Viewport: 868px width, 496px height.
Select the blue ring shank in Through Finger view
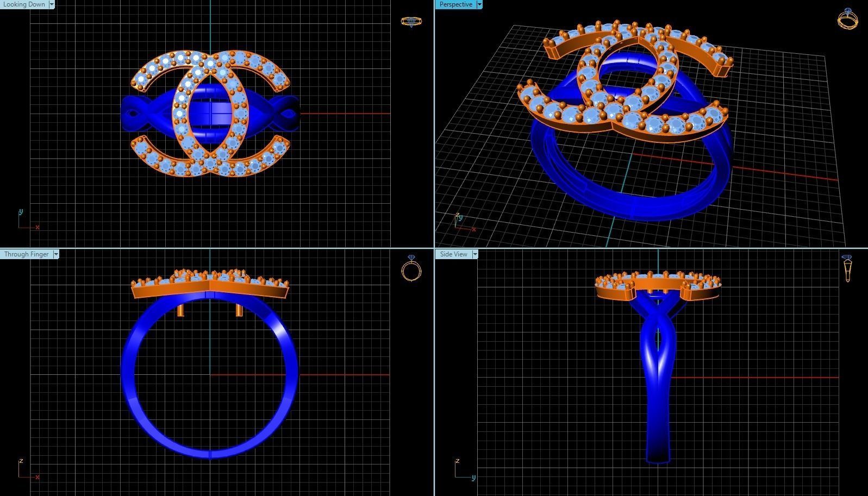pyautogui.click(x=127, y=375)
